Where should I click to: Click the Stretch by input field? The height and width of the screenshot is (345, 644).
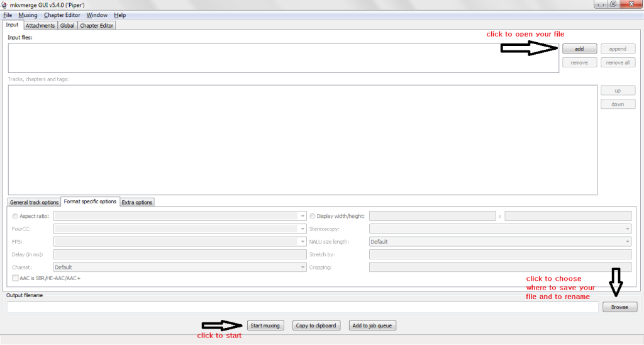[500, 254]
